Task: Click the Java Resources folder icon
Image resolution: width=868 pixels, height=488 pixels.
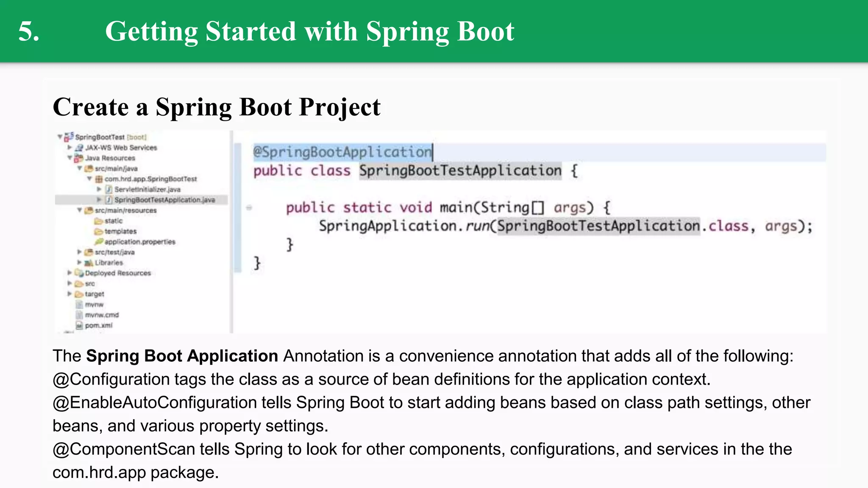Action: [79, 158]
